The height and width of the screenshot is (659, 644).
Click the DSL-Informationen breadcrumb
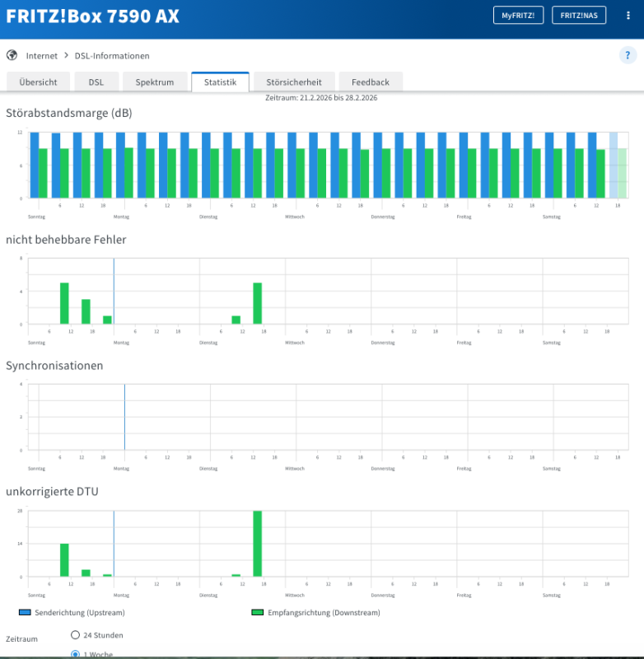pos(111,56)
